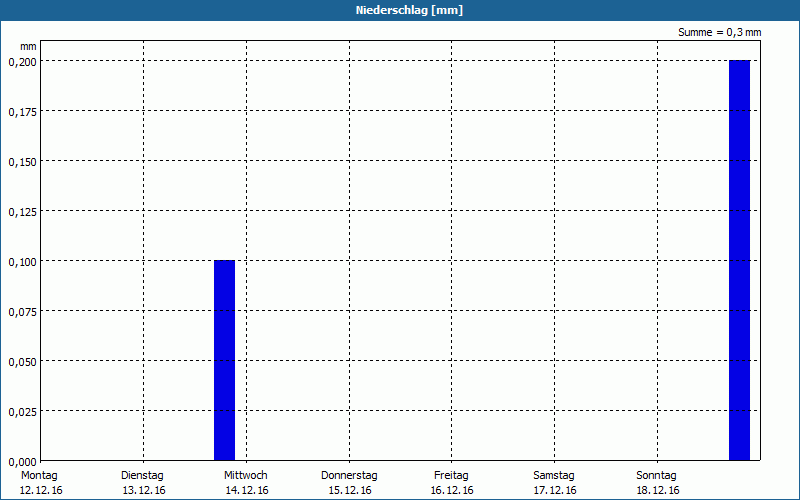Image resolution: width=800 pixels, height=500 pixels.
Task: Click the mm unit label above y-axis
Action: [28, 47]
